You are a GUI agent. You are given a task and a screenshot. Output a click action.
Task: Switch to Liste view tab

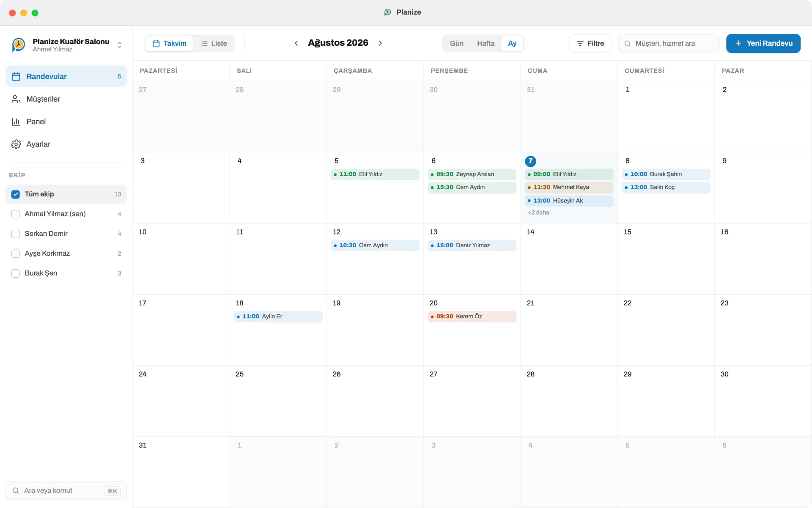tap(214, 43)
